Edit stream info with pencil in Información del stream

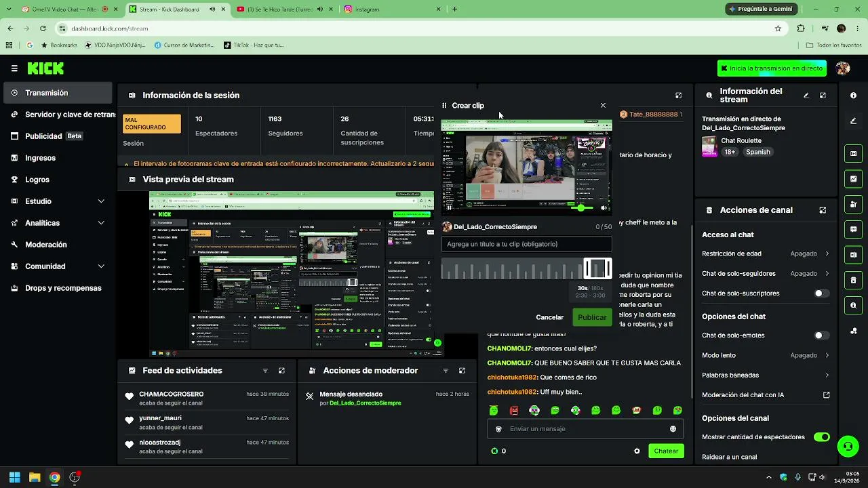point(806,96)
